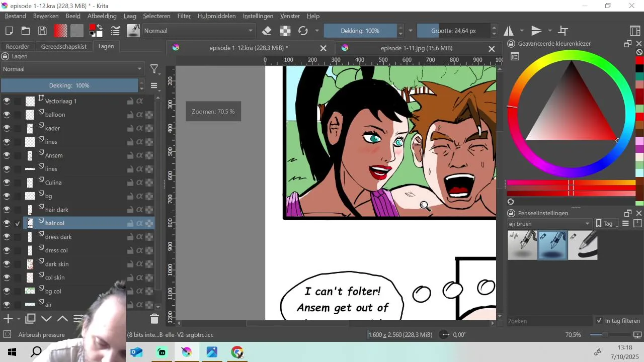This screenshot has height=362, width=644.
Task: Toggle eraser mode
Action: pyautogui.click(x=267, y=31)
